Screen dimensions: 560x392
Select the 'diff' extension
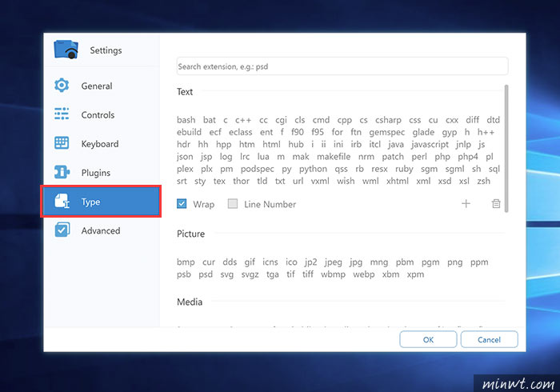(x=472, y=120)
